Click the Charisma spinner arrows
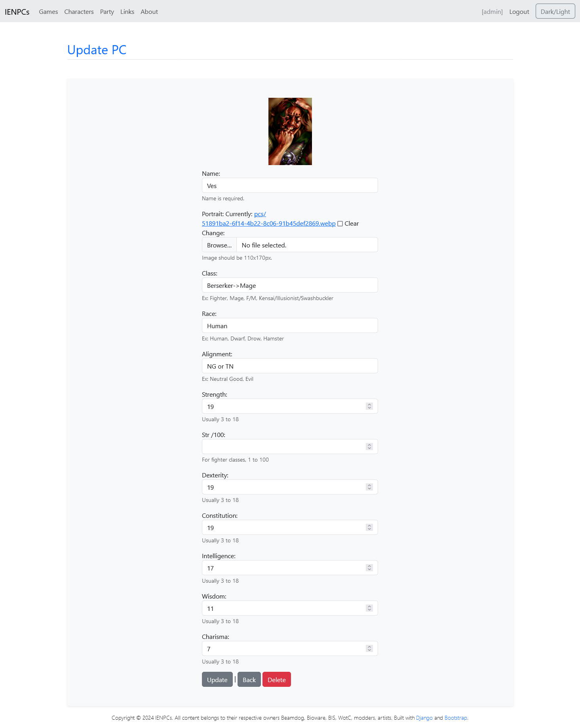 (x=369, y=648)
